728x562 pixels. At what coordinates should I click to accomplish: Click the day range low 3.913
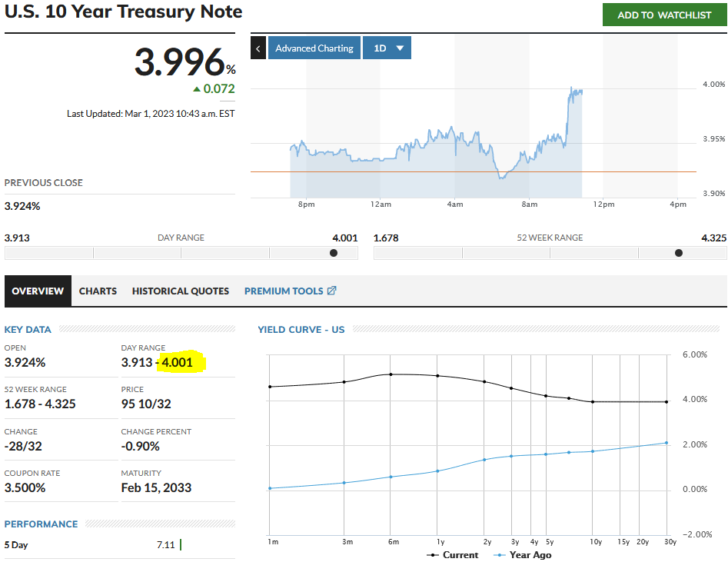(x=17, y=238)
